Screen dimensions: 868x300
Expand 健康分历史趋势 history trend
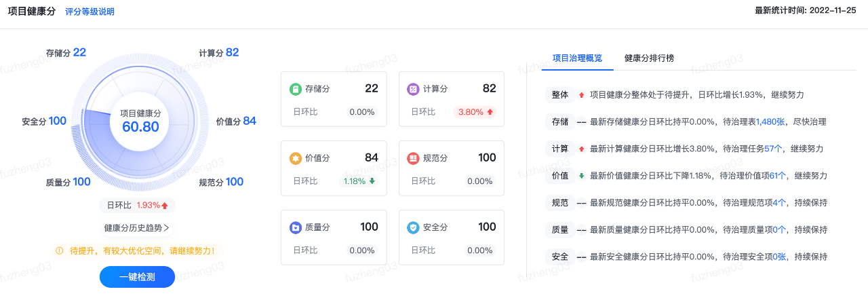136,228
